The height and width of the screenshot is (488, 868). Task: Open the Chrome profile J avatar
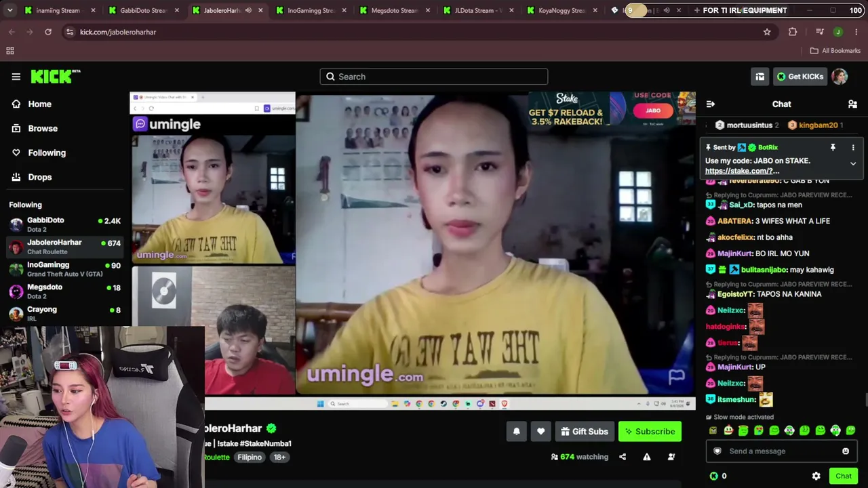(838, 32)
